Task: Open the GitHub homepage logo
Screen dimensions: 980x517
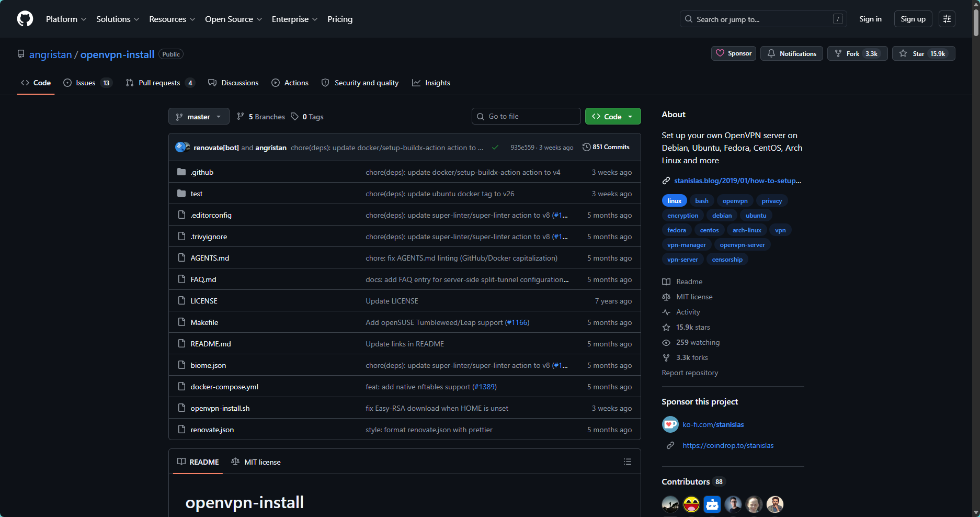Action: point(25,19)
